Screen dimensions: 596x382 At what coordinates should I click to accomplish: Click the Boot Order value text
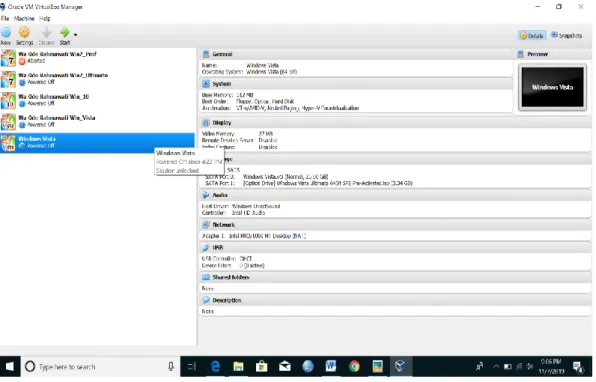265,101
